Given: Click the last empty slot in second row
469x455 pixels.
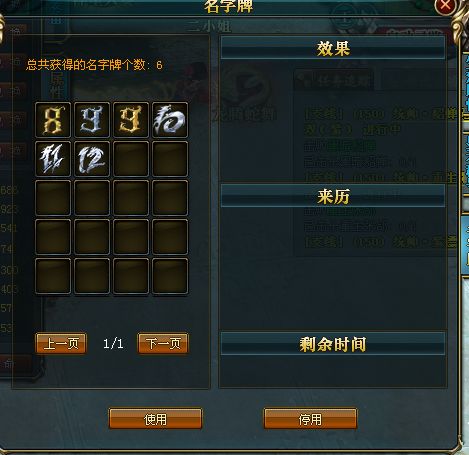Looking at the screenshot, I should [x=170, y=159].
